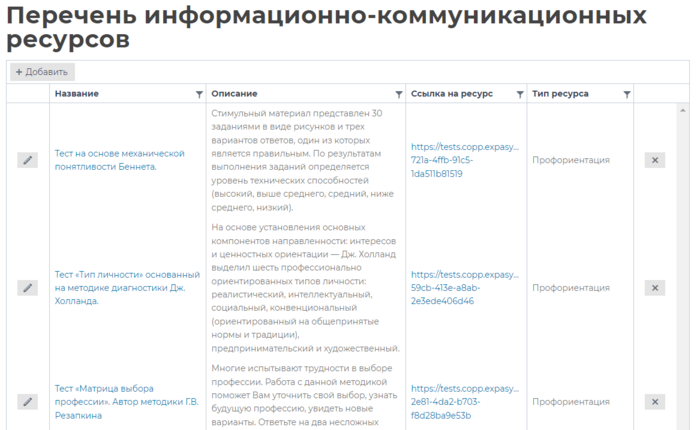This screenshot has height=430, width=697.
Task: Click the scrollbar up arrow
Action: [x=683, y=110]
